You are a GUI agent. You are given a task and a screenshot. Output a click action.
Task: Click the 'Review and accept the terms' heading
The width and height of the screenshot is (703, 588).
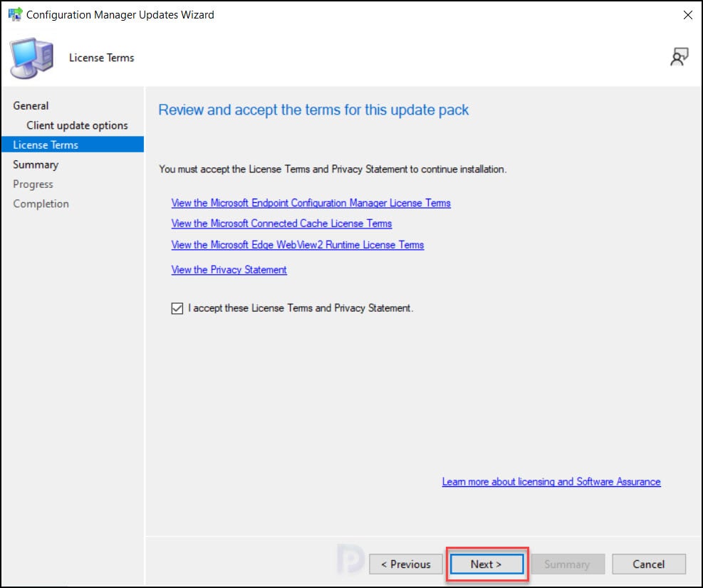pos(313,110)
